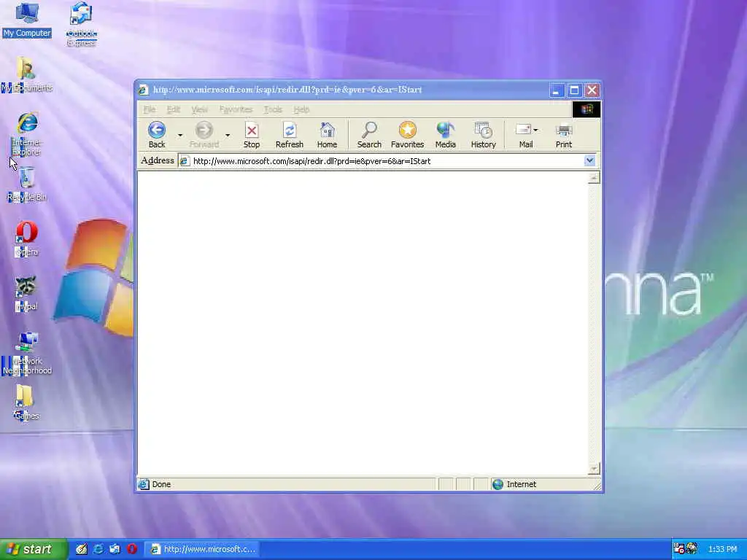Viewport: 747px width, 560px height.
Task: Select Opera desktop shortcut
Action: 27,239
